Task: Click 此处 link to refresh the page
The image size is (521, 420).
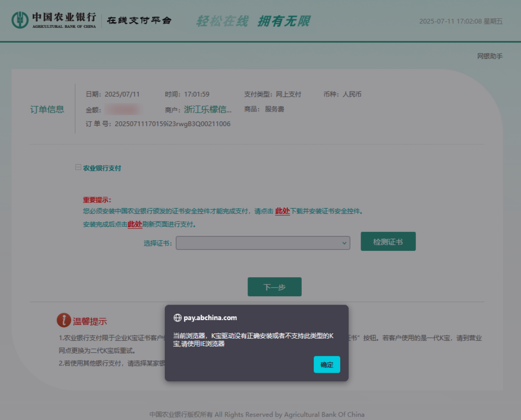Action: click(135, 224)
